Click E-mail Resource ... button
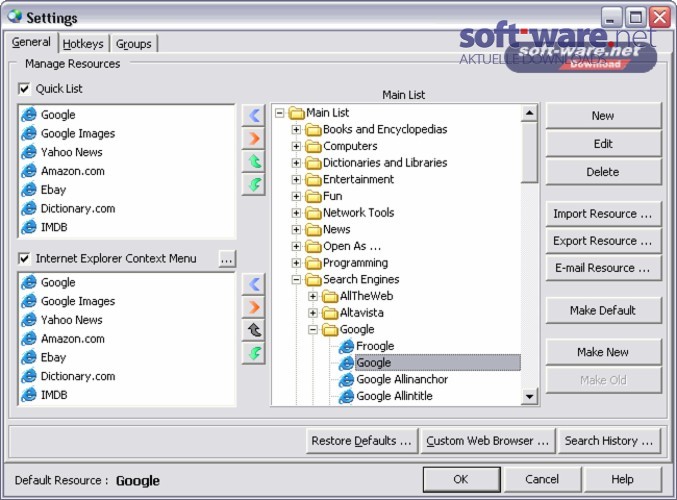677x500 pixels. 603,268
